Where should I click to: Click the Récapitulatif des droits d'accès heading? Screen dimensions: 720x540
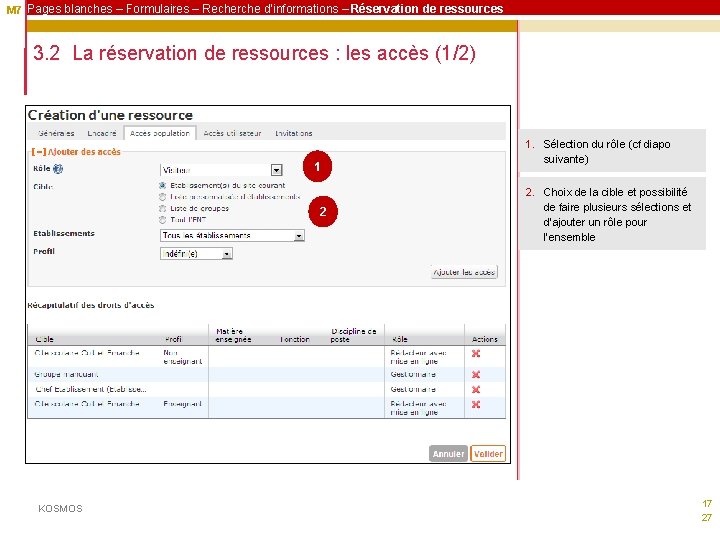tap(91, 305)
